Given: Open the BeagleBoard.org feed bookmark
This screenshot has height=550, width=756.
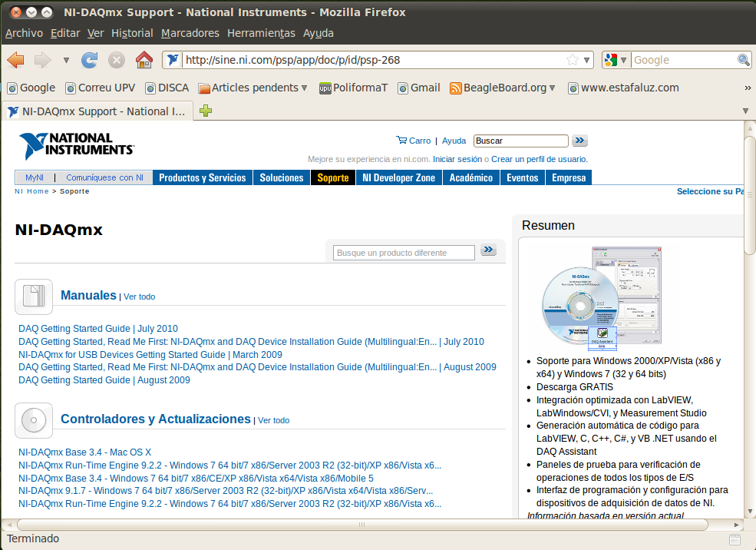Looking at the screenshot, I should (502, 88).
